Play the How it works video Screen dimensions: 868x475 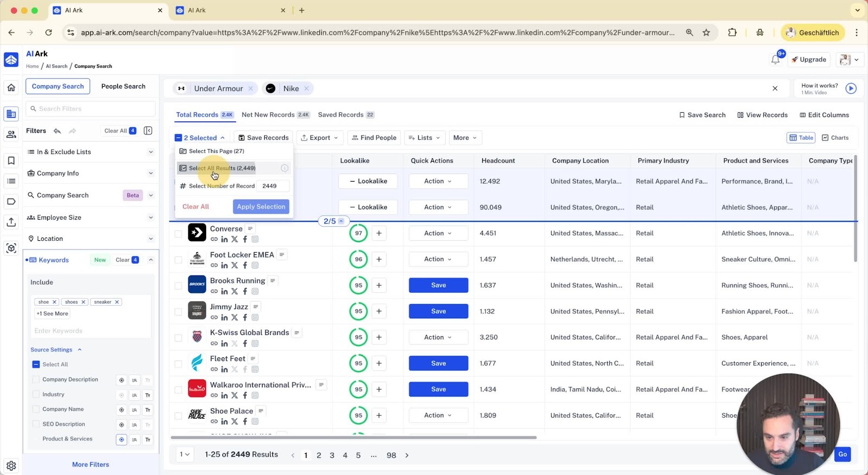point(851,88)
